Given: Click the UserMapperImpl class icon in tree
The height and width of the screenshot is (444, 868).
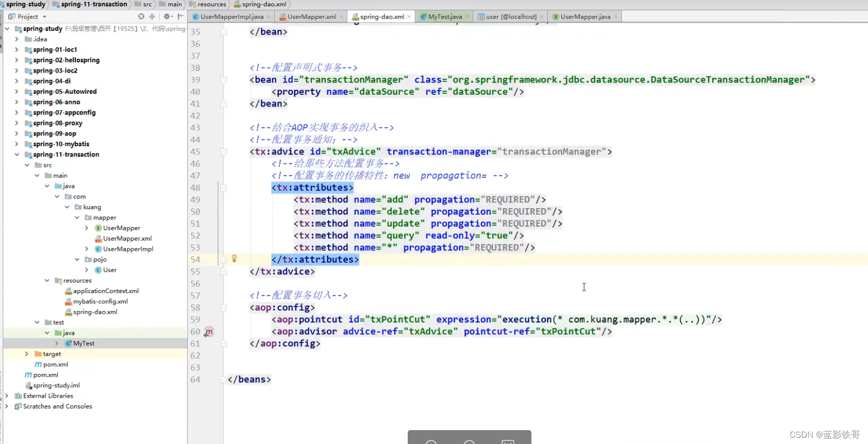Looking at the screenshot, I should pos(98,249).
